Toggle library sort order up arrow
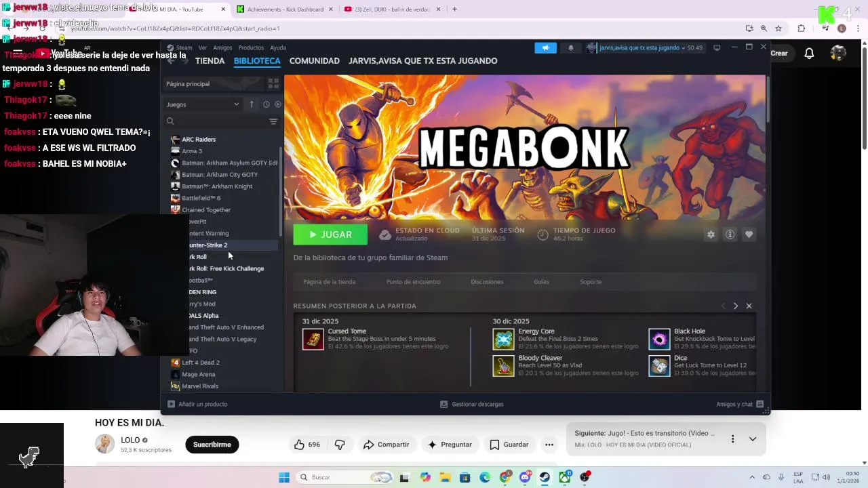The width and height of the screenshot is (868, 488). tap(252, 104)
